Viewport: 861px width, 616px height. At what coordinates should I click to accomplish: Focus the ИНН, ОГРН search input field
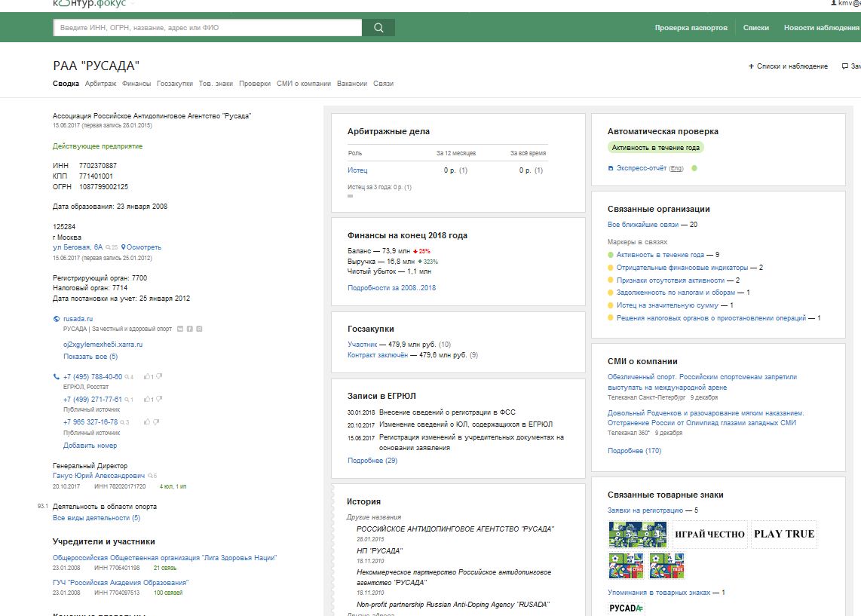point(207,27)
